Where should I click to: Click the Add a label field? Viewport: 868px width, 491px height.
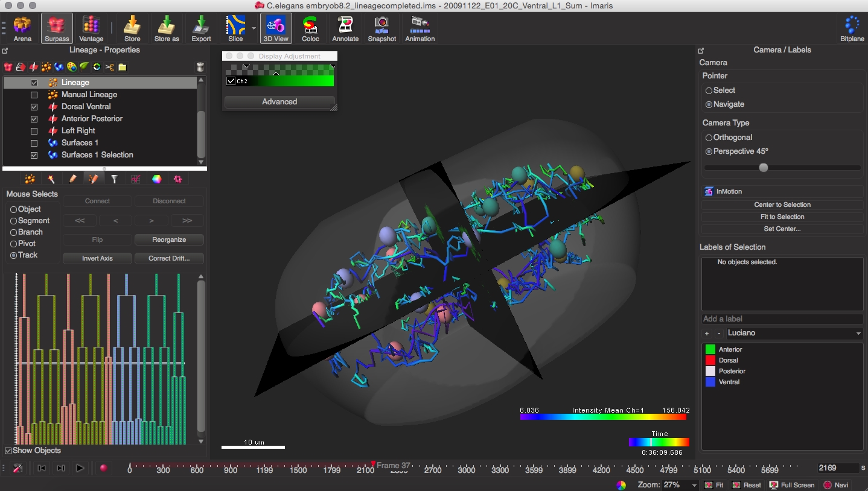click(782, 318)
